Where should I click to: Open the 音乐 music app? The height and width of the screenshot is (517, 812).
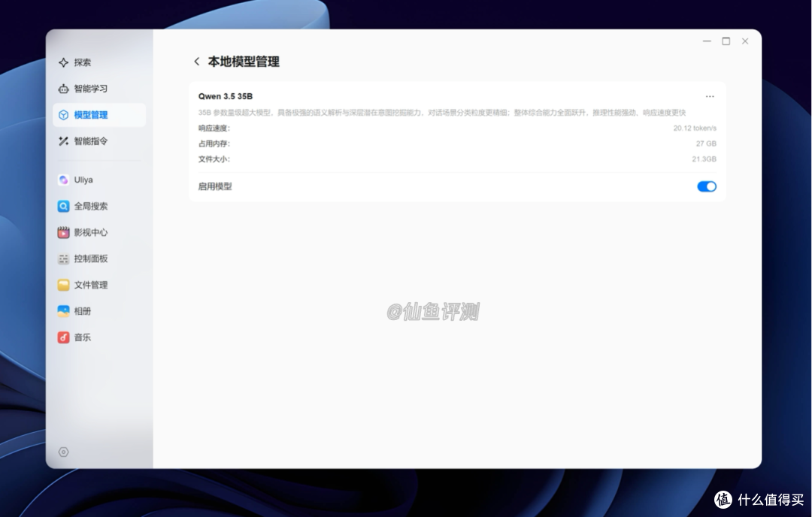(75, 337)
